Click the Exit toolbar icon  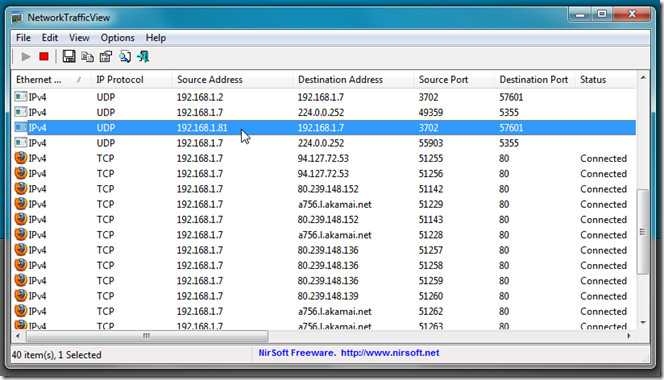click(143, 56)
